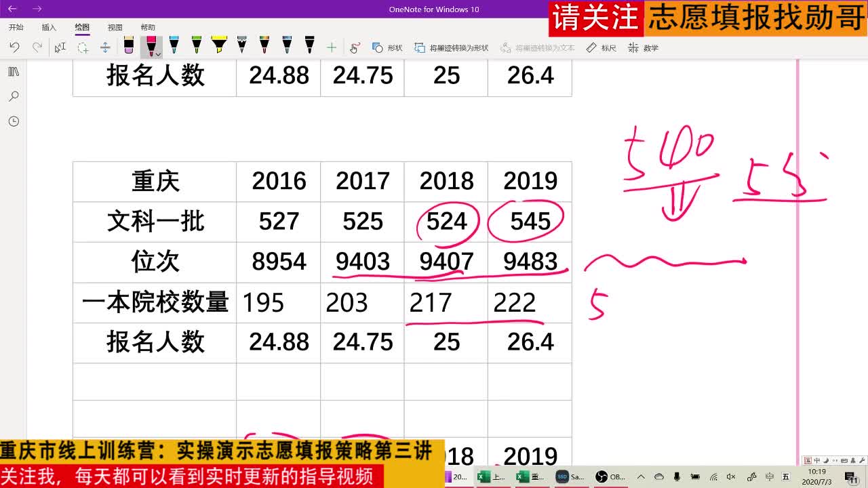Activate the Lasso Select tool

pyautogui.click(x=83, y=47)
